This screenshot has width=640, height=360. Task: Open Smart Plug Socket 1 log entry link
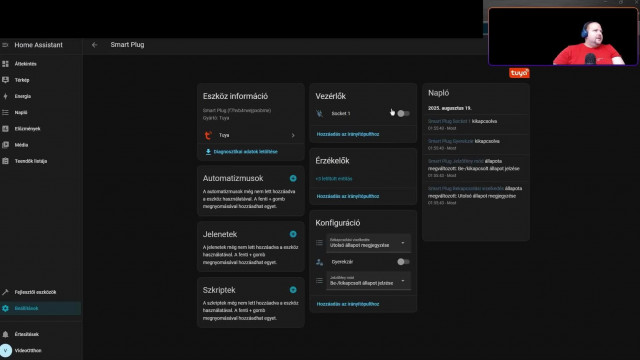click(x=449, y=121)
